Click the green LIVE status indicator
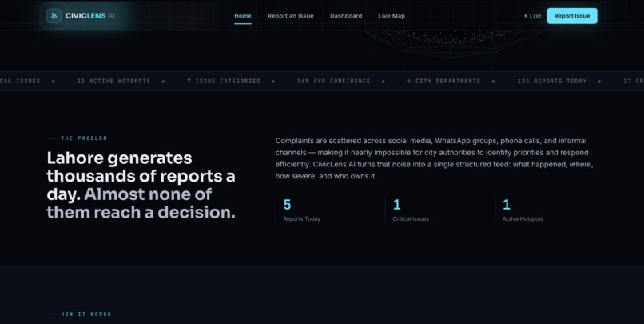644x324 pixels. tap(533, 16)
